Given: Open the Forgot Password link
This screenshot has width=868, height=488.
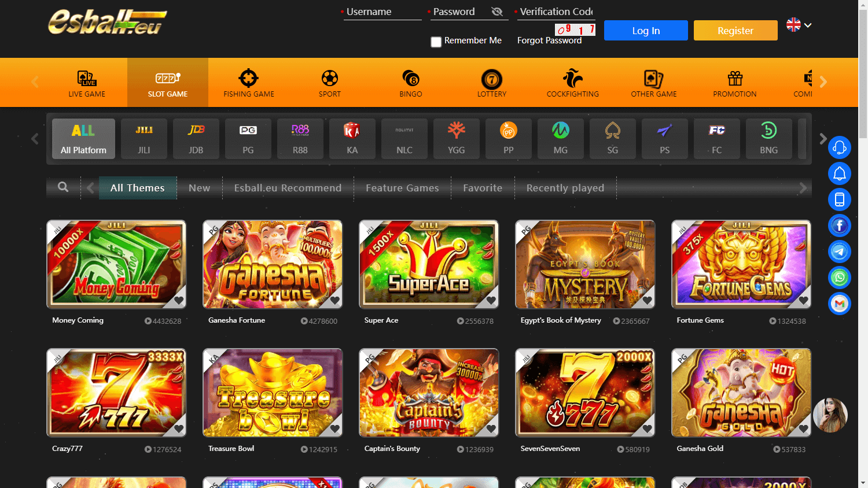Looking at the screenshot, I should [549, 40].
